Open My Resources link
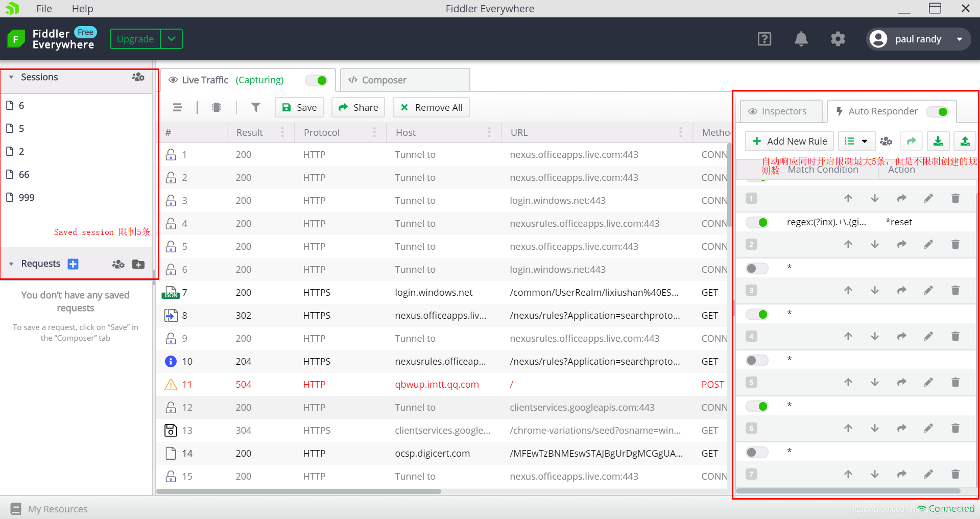The height and width of the screenshot is (519, 980). coord(58,509)
